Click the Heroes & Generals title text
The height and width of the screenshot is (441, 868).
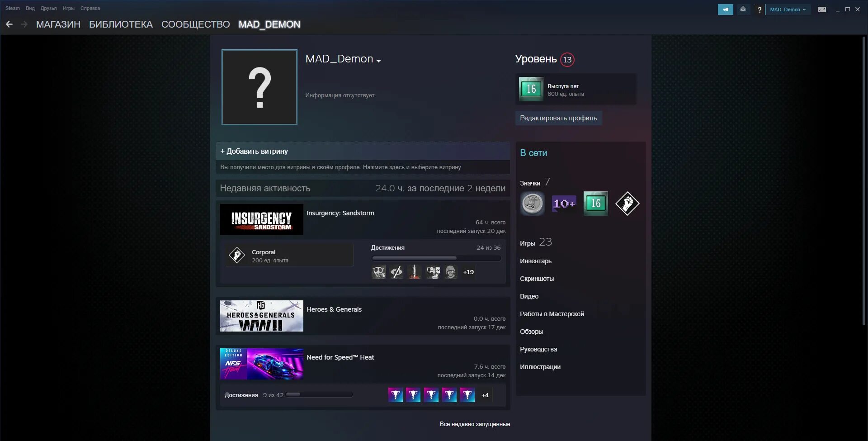(334, 309)
